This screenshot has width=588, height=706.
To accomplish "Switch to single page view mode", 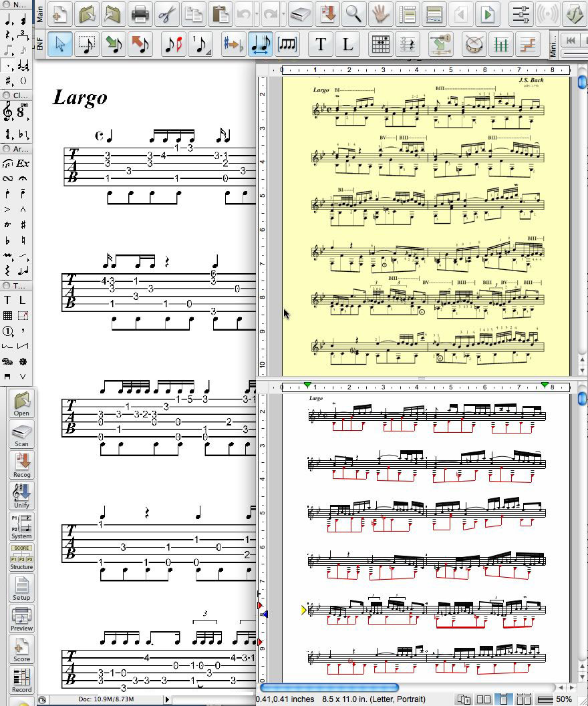I will pyautogui.click(x=504, y=699).
